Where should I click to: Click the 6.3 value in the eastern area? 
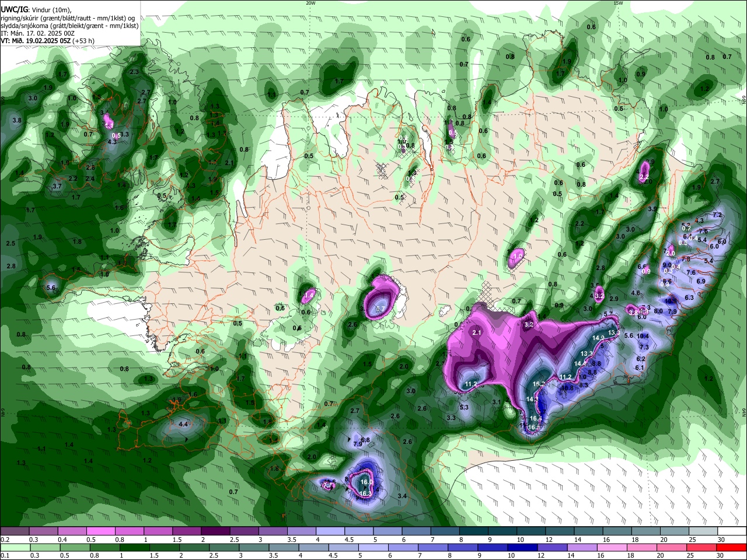tap(689, 297)
